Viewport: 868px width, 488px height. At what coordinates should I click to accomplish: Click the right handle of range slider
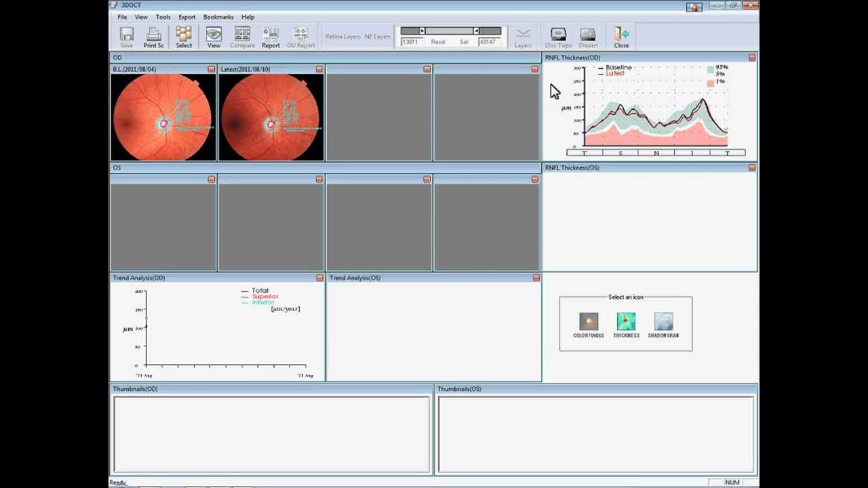[476, 31]
